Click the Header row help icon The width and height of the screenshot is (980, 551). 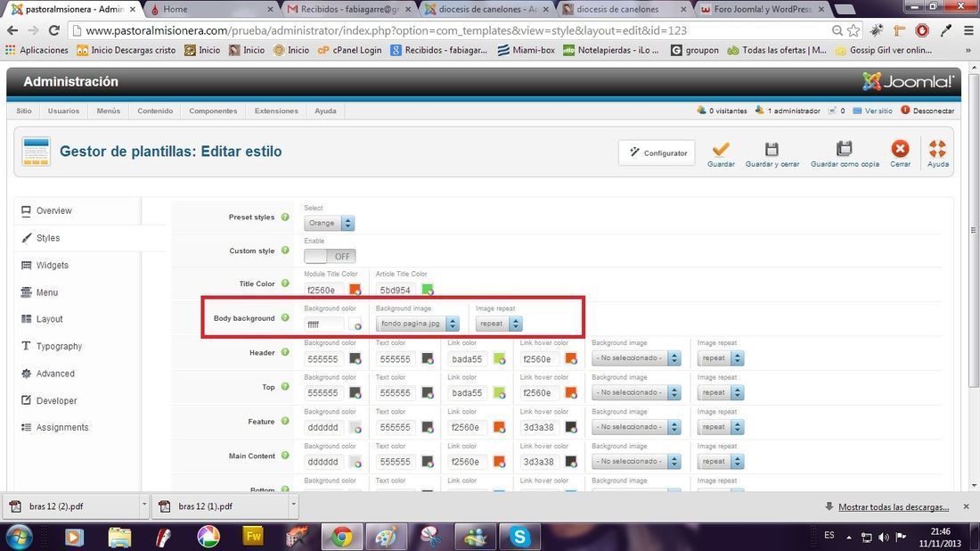pos(285,352)
